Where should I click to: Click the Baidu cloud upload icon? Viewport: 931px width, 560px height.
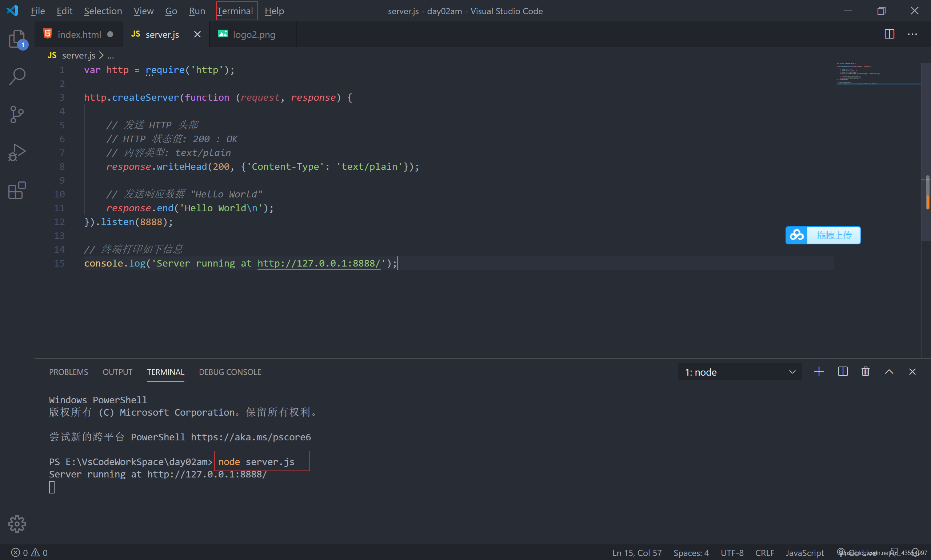click(797, 235)
